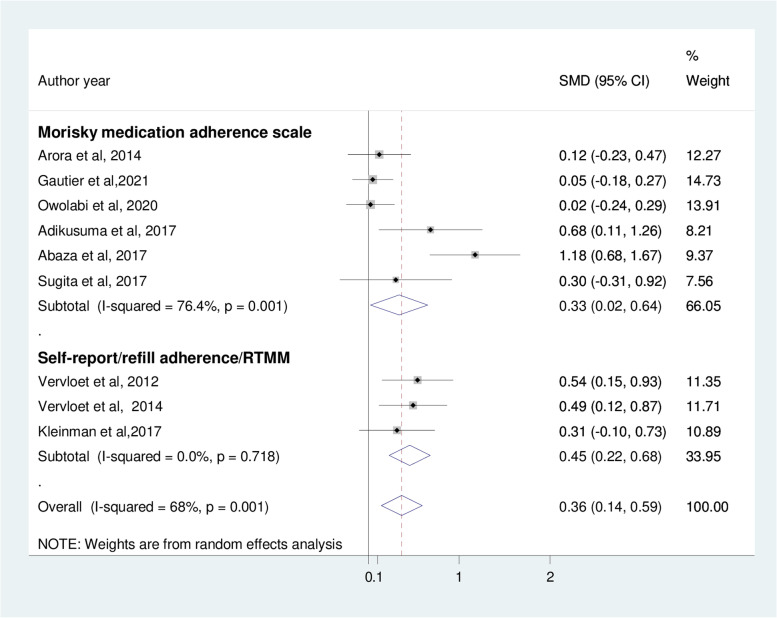Click the Vervloet et al, 2012 point marker
This screenshot has height=618, width=777.
pyautogui.click(x=418, y=380)
